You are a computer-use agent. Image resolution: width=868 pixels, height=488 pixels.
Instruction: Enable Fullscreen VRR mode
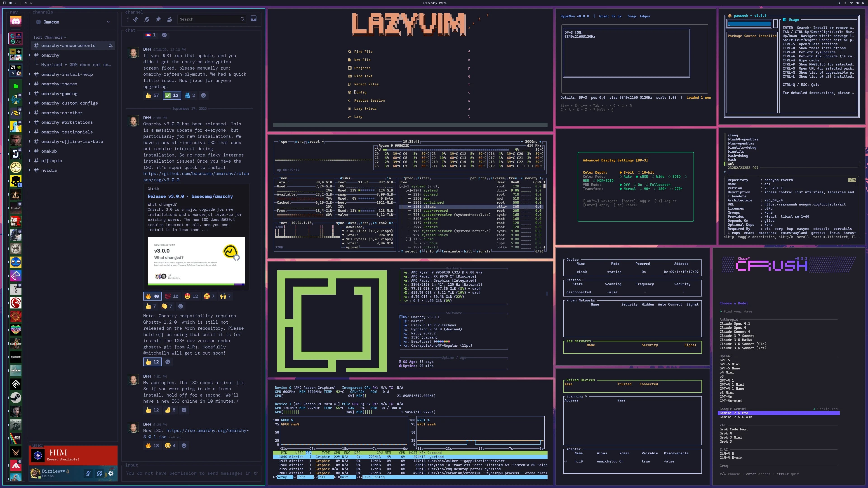(660, 184)
